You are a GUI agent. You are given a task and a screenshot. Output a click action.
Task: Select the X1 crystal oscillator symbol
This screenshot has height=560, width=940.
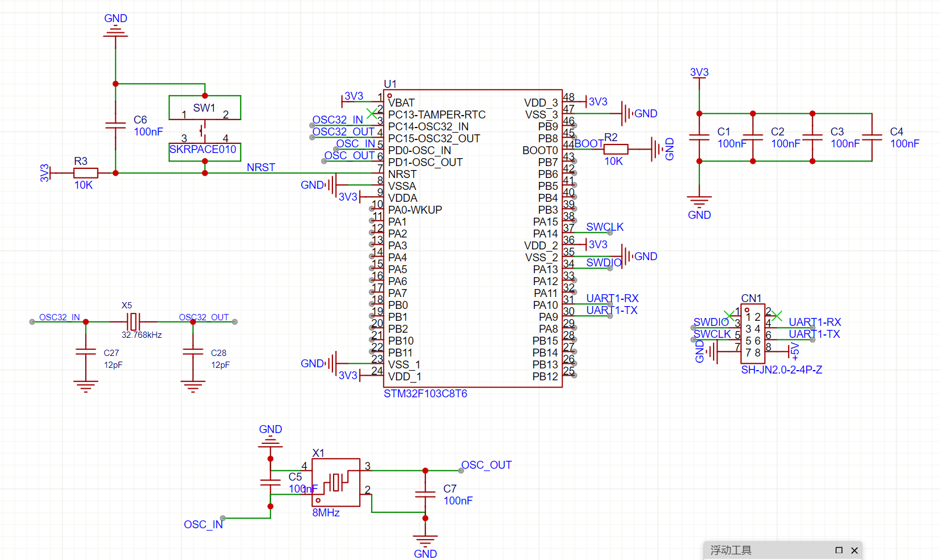336,482
